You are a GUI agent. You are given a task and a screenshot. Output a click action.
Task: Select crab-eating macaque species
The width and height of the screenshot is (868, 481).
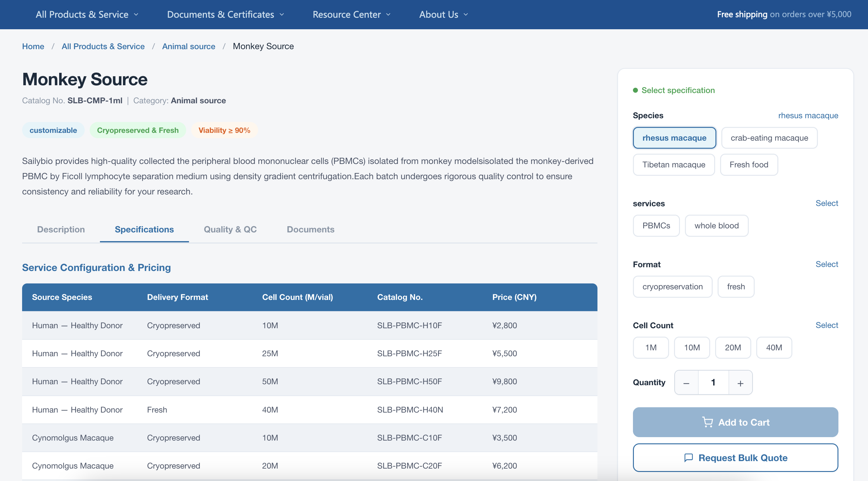click(x=769, y=138)
